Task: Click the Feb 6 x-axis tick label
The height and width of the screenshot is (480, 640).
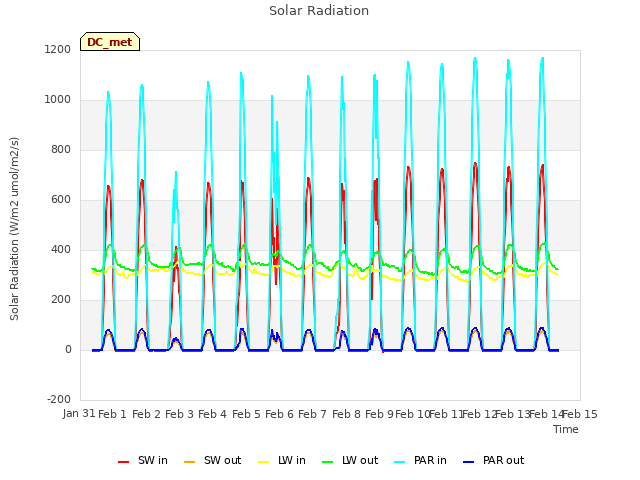Action: [x=279, y=414]
